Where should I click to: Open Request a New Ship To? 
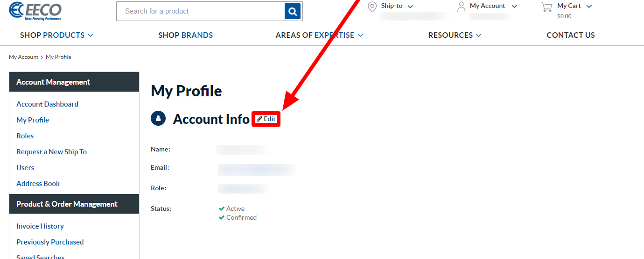pos(52,152)
